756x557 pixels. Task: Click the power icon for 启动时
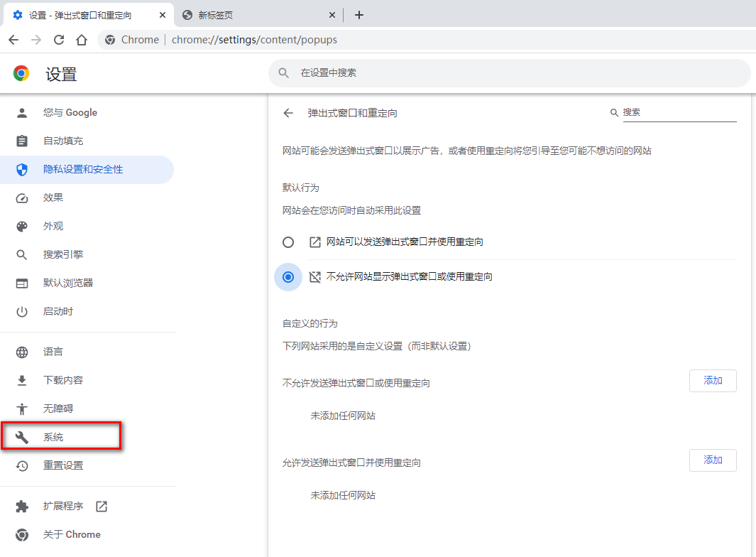coord(22,311)
